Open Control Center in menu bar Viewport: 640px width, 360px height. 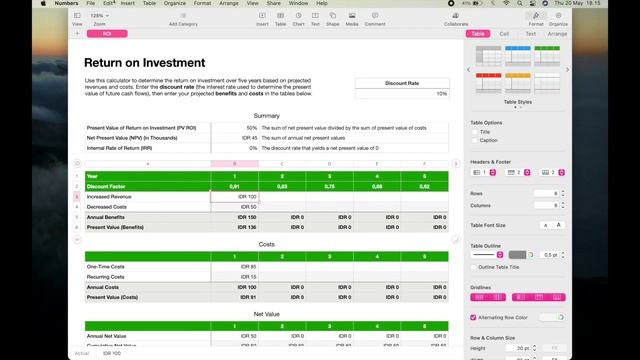(533, 3)
